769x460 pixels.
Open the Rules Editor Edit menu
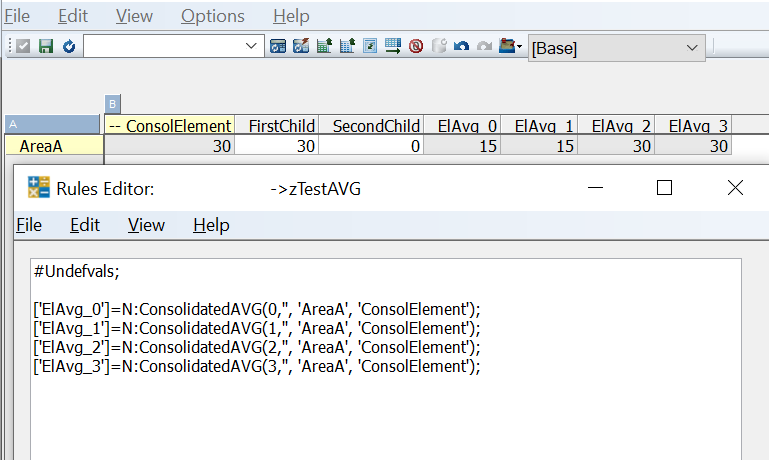tap(84, 225)
